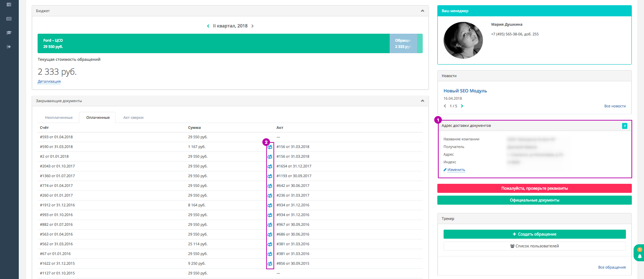The height and width of the screenshot is (279, 644).
Task: Open the newspaper icon in the sidebar
Action: [x=9, y=19]
